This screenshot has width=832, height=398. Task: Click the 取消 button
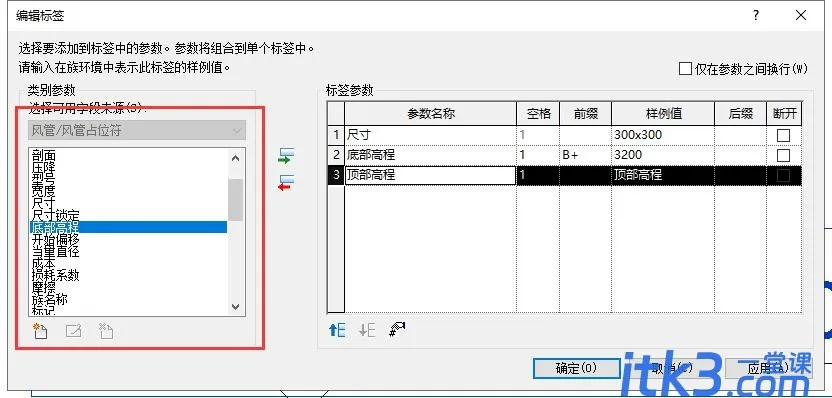[672, 368]
